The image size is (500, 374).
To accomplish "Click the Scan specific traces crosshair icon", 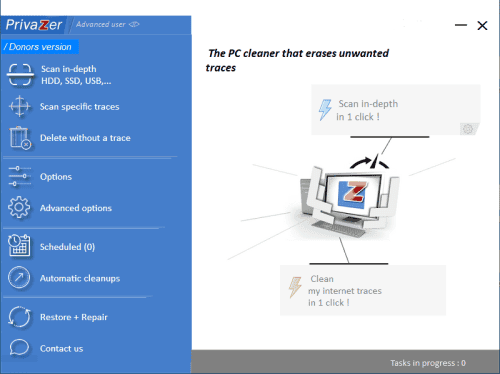I will click(x=20, y=107).
